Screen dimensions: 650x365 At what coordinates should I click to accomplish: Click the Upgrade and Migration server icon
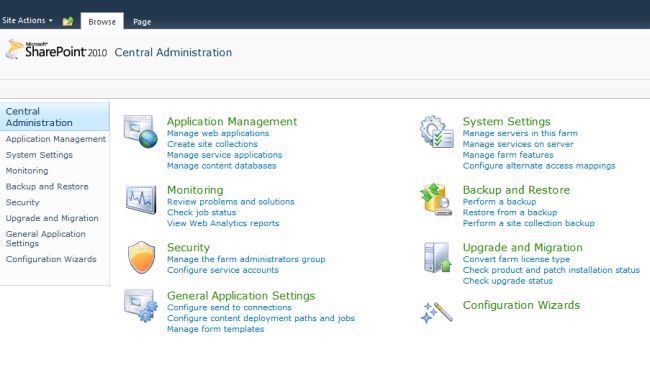[x=438, y=257]
